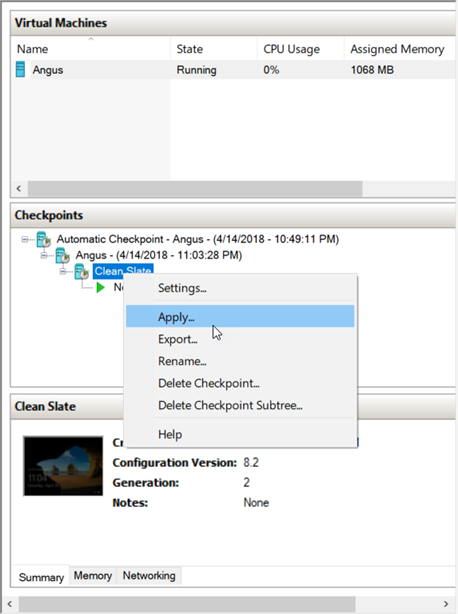Click the Angus virtual machine icon
Viewport: 458px width, 614px height.
[x=20, y=69]
